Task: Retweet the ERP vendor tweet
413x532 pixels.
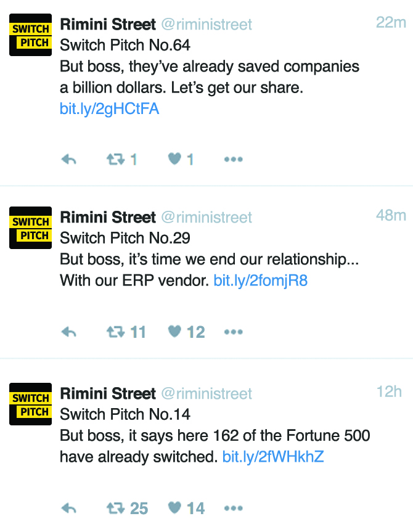Action: 116,332
